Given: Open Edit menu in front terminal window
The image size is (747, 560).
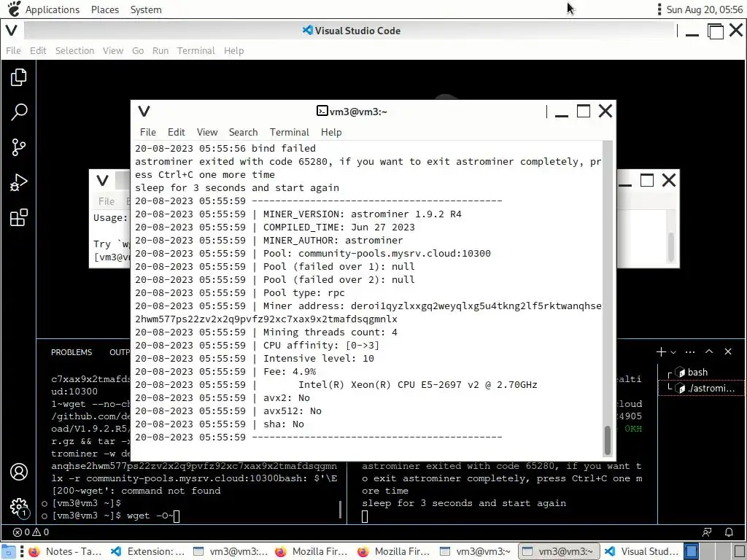Looking at the screenshot, I should pyautogui.click(x=177, y=133).
